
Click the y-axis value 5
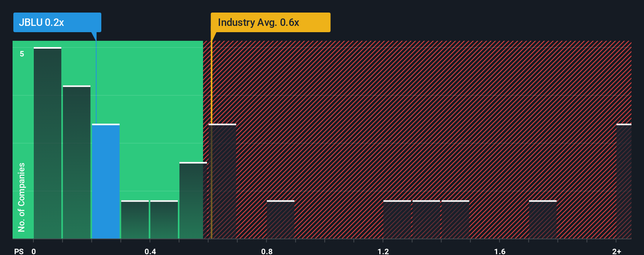click(22, 54)
